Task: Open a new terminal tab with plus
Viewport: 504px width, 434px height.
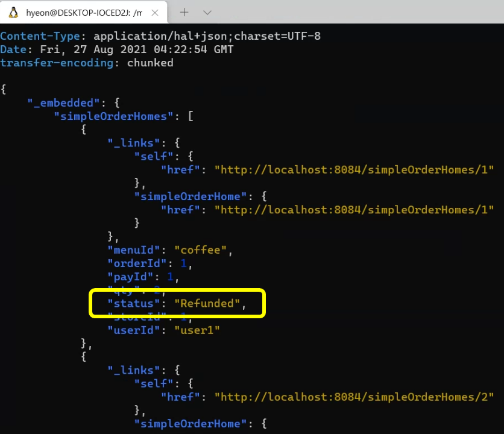Action: pos(184,13)
